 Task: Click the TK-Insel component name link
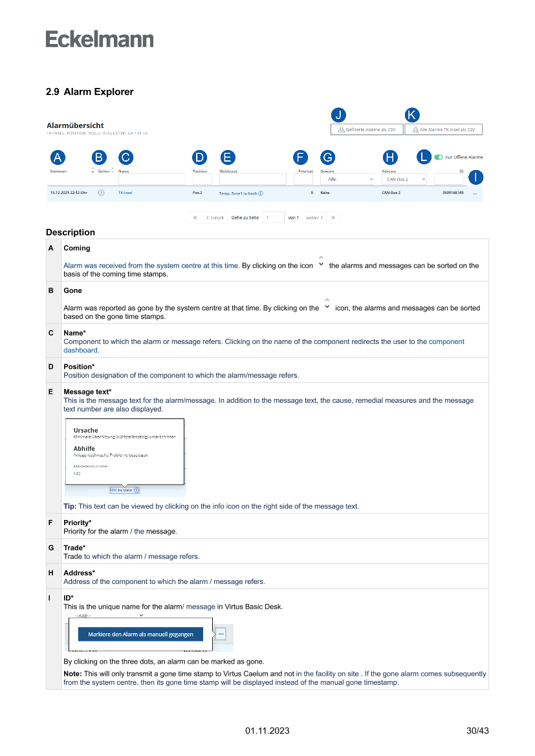click(x=125, y=193)
